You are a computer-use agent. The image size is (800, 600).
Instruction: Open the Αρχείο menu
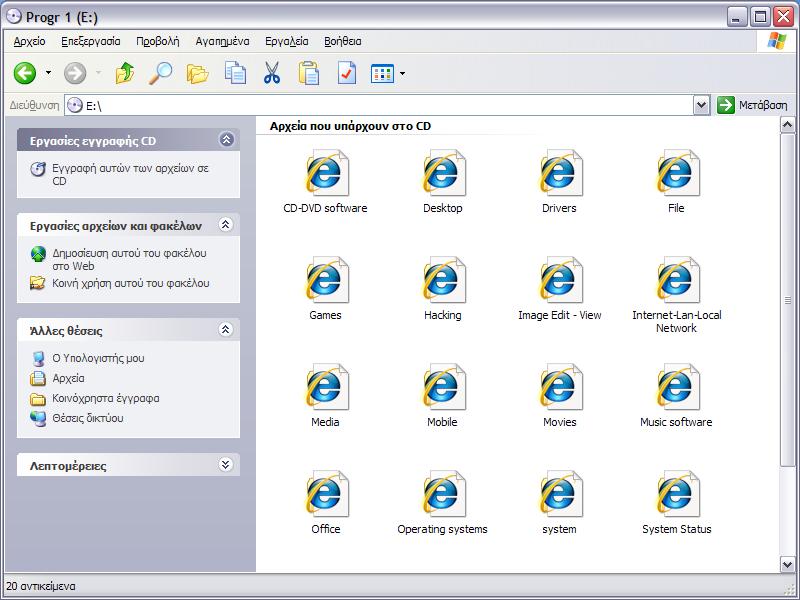[x=30, y=41]
